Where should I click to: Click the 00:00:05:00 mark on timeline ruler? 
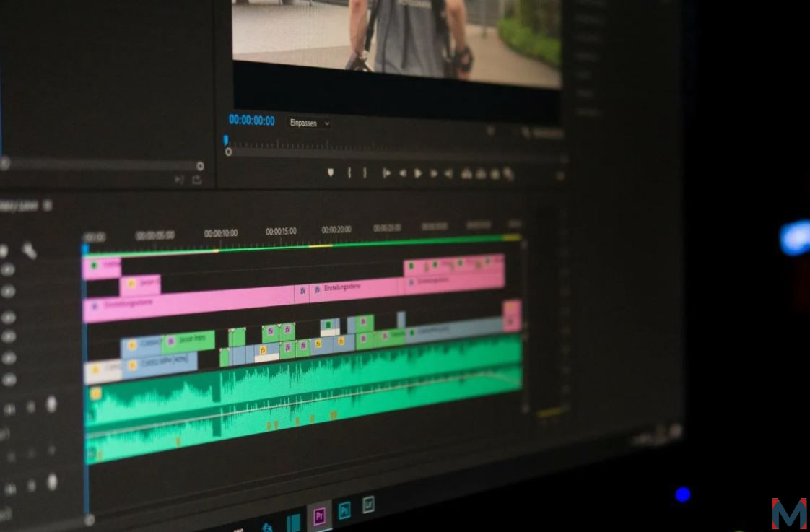tap(155, 235)
